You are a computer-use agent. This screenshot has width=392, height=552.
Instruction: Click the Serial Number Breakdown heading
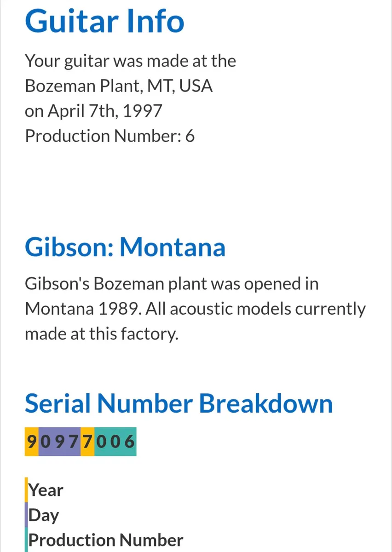(x=179, y=403)
